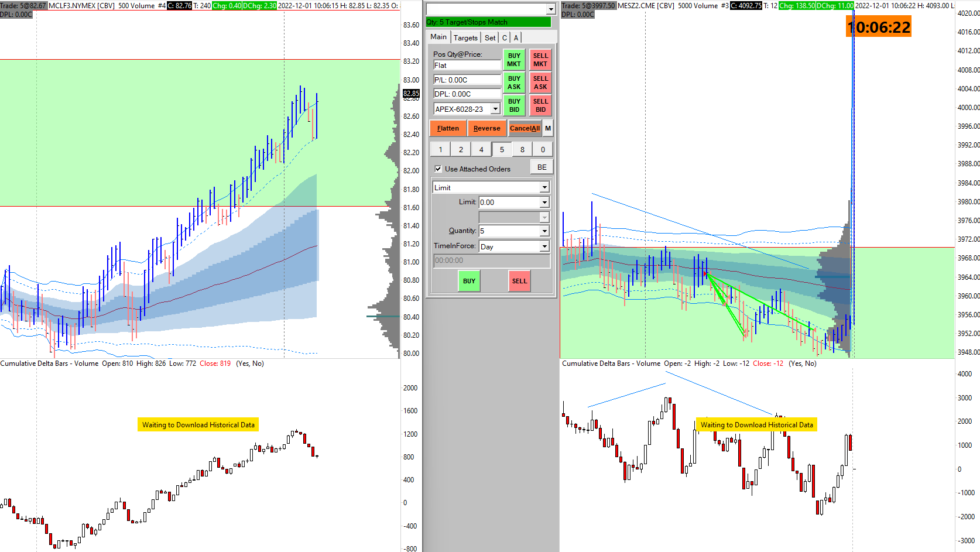Click the 00:00:00 time field
Screen dimensions: 980x552
[x=491, y=260]
